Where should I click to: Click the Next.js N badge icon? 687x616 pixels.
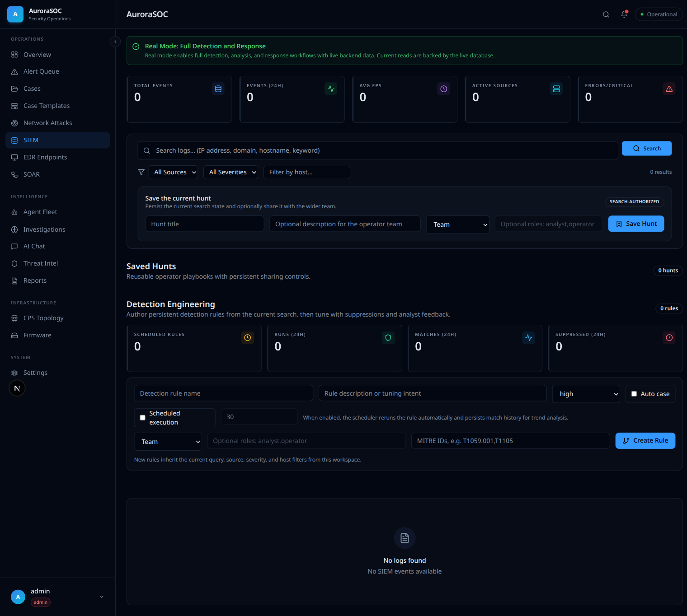(x=17, y=388)
